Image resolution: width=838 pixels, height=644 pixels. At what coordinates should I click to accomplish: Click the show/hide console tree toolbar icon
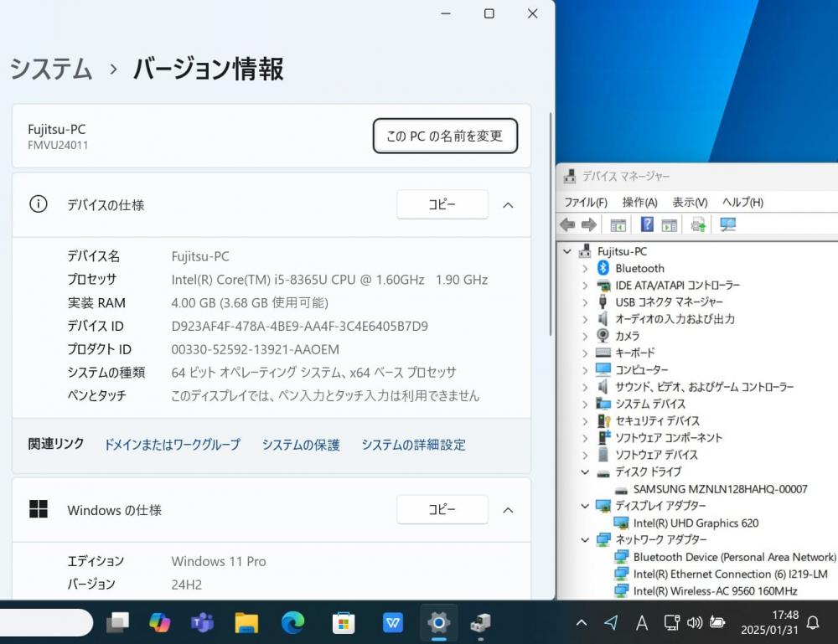618,225
